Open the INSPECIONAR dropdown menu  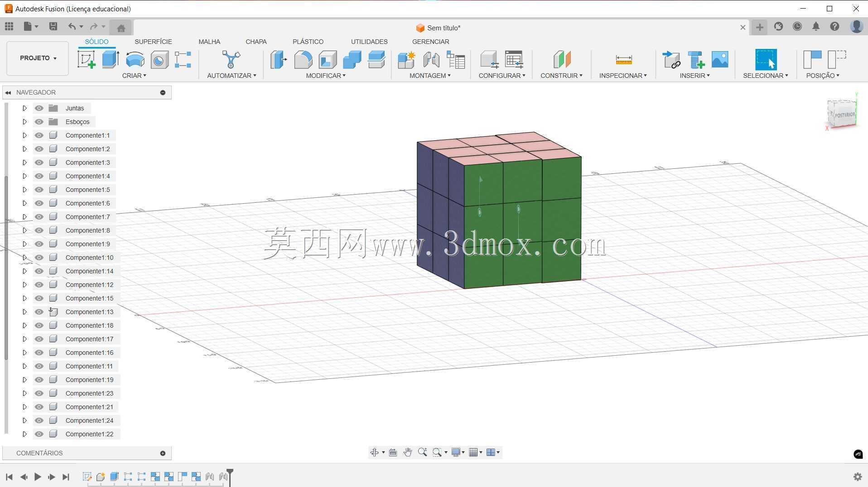[x=623, y=76]
